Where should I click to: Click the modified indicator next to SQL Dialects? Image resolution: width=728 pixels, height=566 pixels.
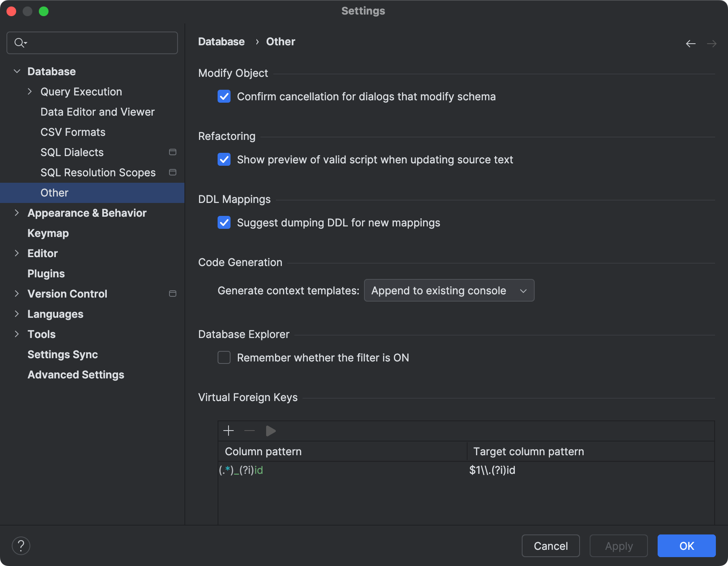pyautogui.click(x=172, y=152)
